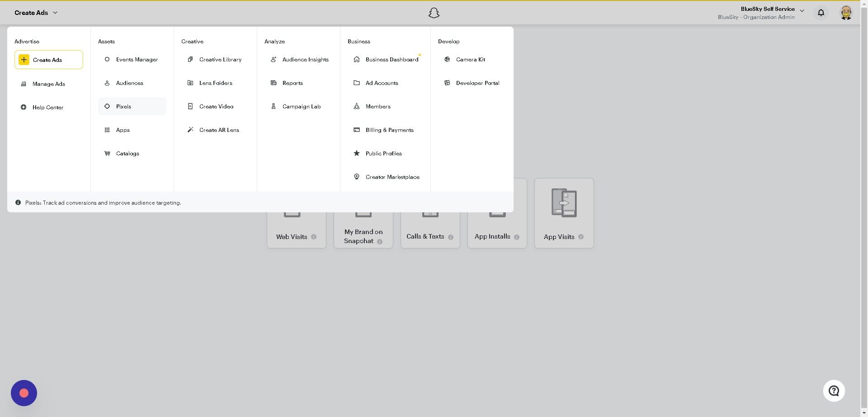Click the Ad Accounts folder icon

(357, 83)
